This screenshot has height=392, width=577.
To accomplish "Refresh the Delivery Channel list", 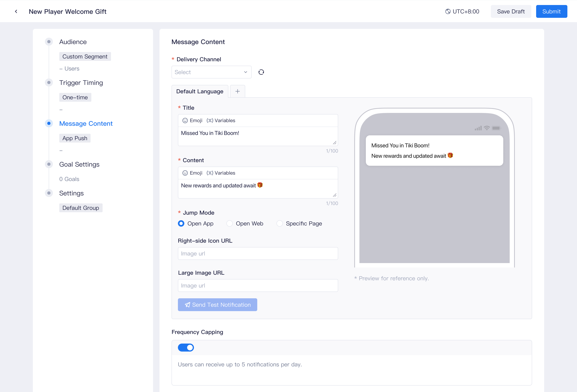I will (x=261, y=72).
